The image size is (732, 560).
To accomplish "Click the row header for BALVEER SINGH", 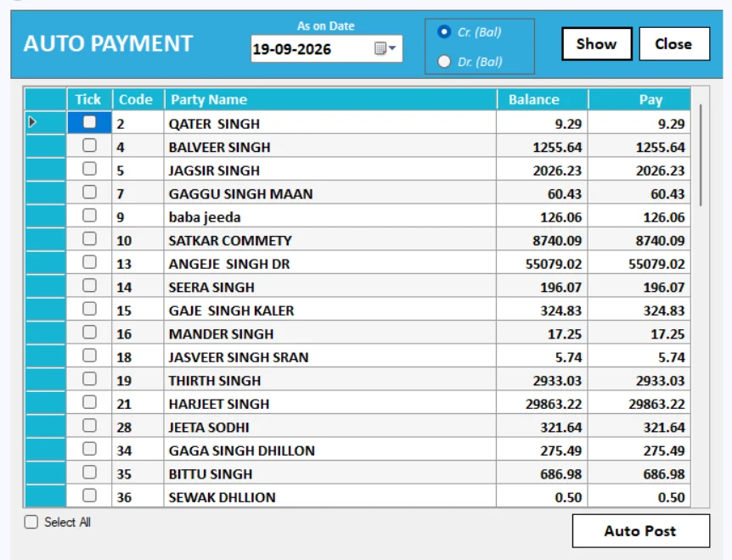I will (45, 146).
